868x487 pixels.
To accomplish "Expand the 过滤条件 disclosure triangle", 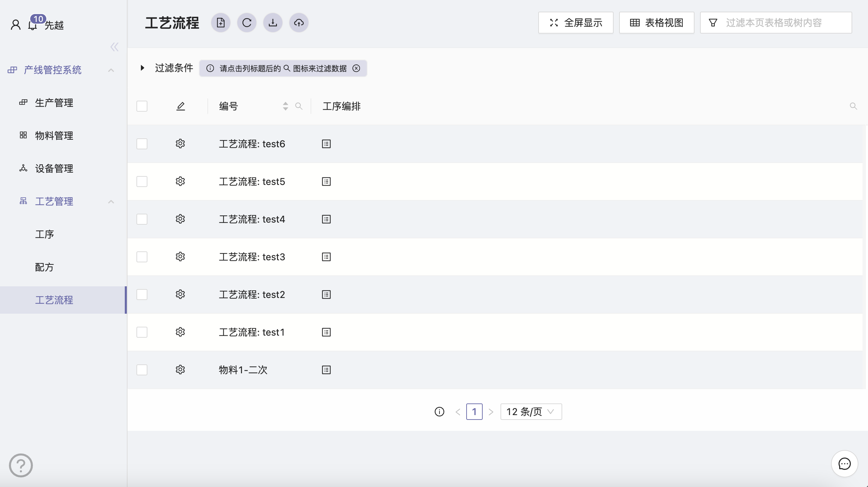I will (143, 68).
